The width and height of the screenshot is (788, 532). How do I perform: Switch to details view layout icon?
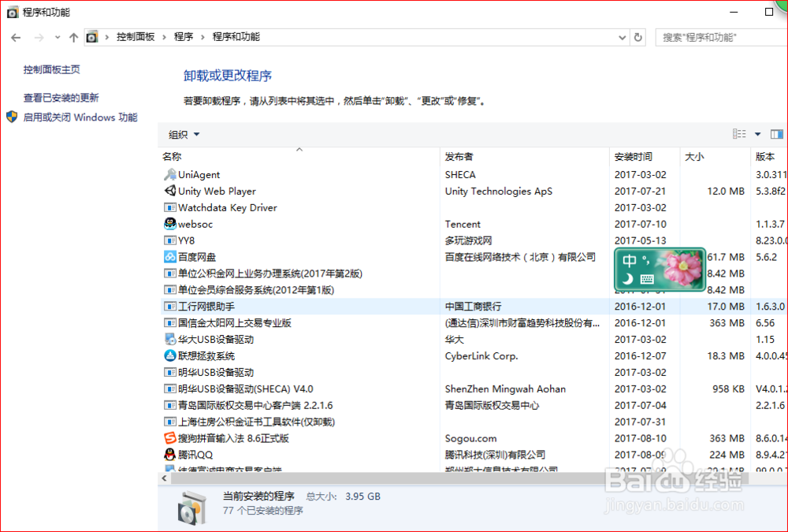click(739, 134)
